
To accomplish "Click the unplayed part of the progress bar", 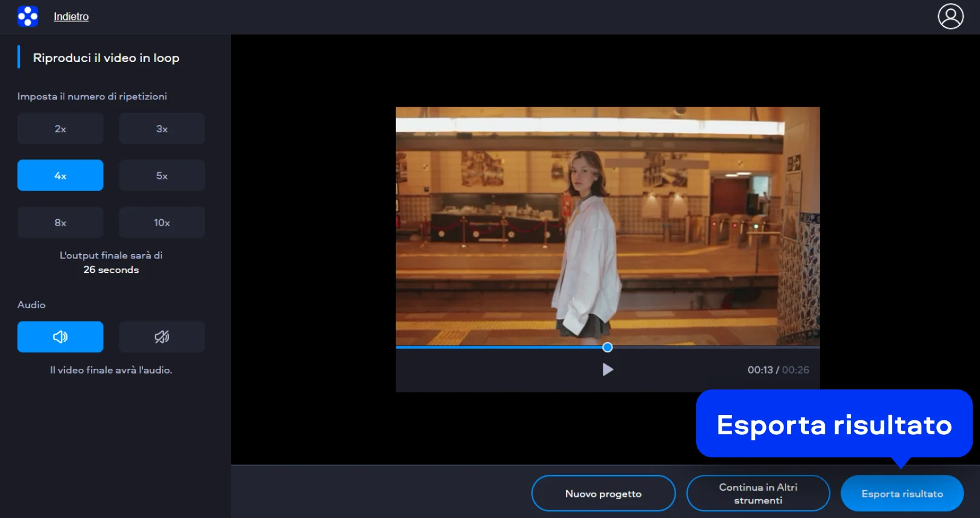I will tap(716, 348).
